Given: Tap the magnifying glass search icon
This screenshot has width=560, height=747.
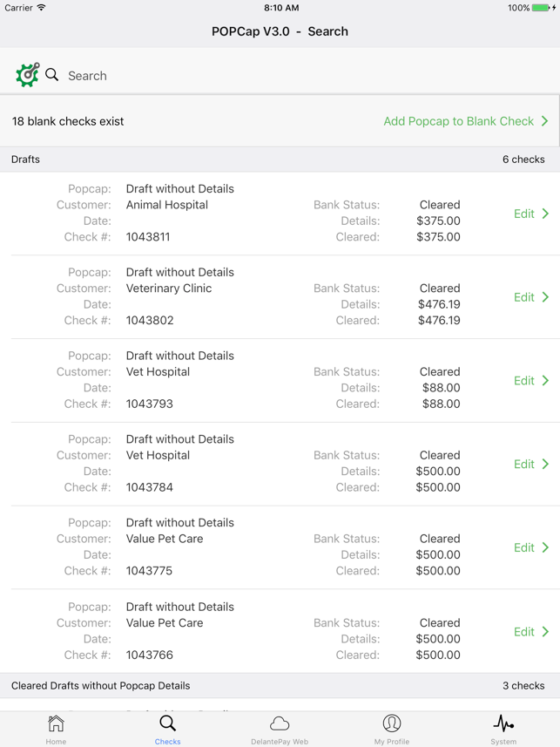Looking at the screenshot, I should (52, 75).
